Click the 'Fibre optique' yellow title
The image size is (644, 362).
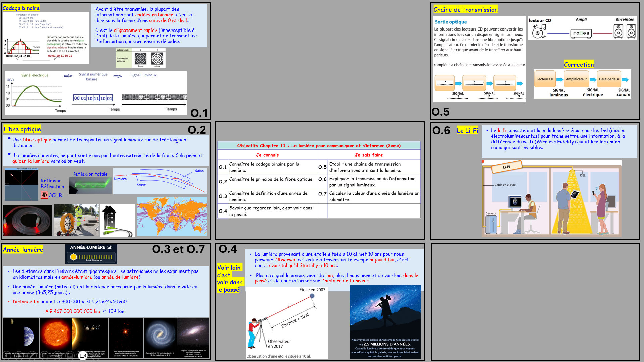click(x=22, y=129)
